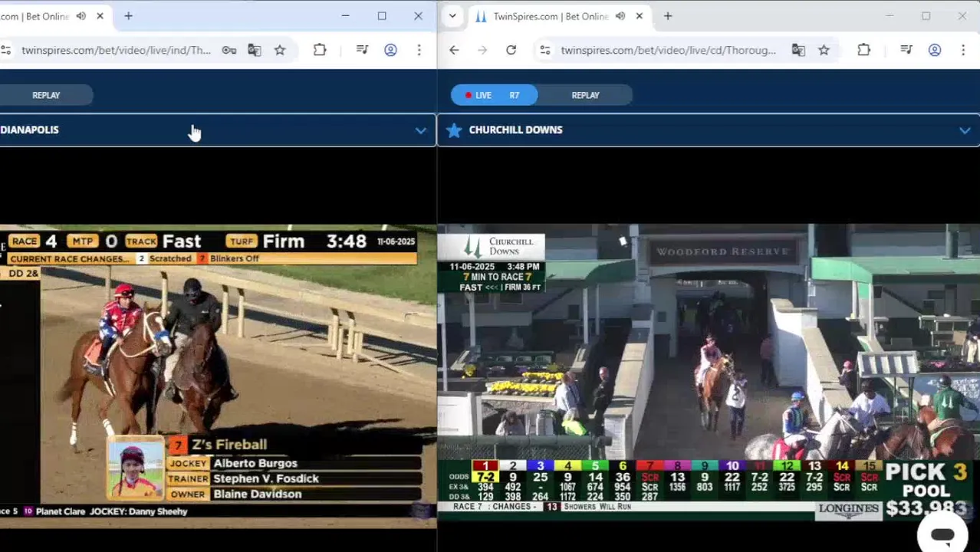Mute the left window's tab audio icon
The height and width of the screenshot is (552, 980).
coord(81,16)
